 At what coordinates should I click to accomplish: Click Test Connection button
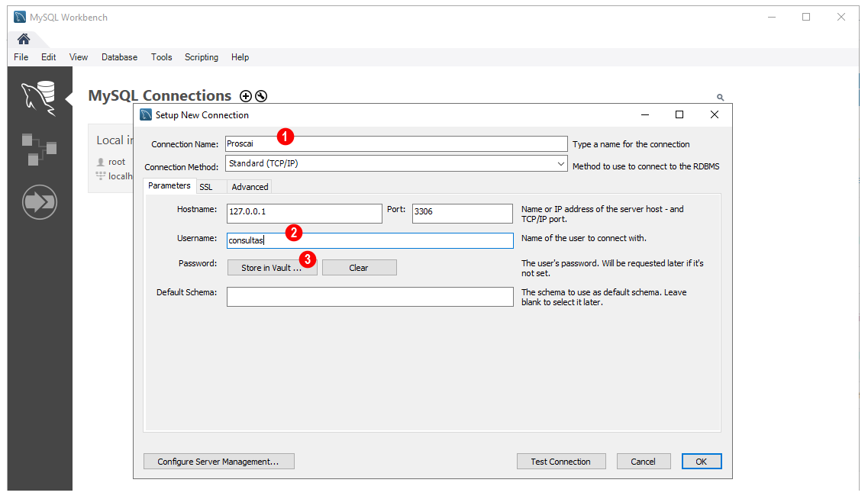[x=561, y=462]
